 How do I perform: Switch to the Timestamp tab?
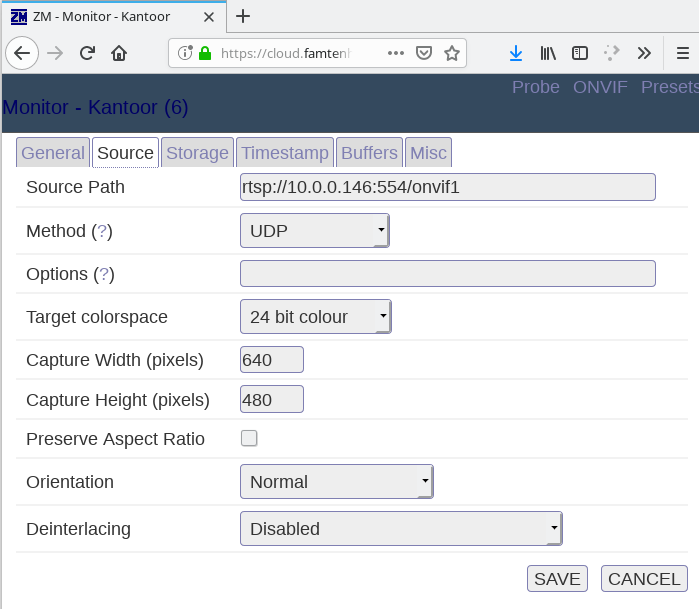point(285,153)
